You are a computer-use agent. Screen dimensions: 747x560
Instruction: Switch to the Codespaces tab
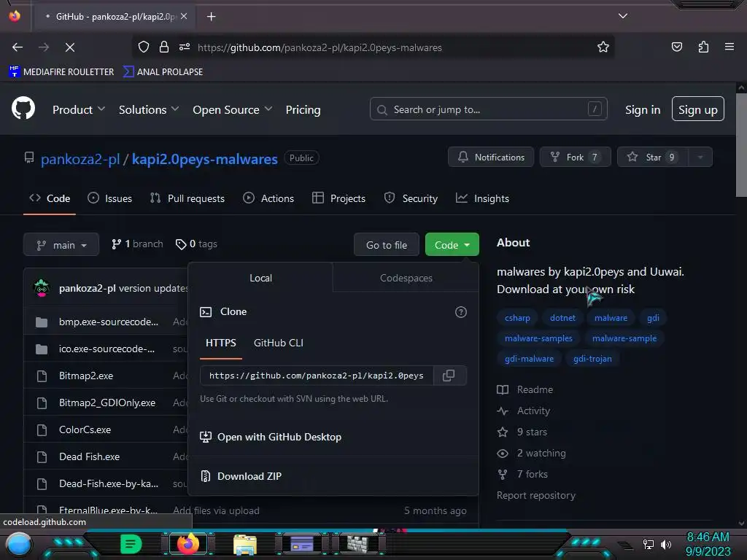(x=406, y=278)
